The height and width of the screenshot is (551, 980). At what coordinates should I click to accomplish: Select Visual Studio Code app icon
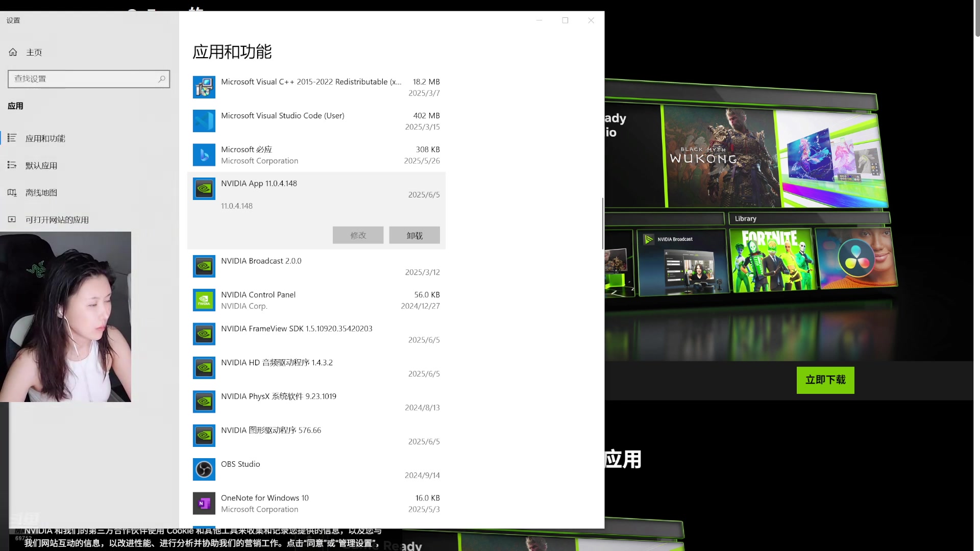coord(204,121)
